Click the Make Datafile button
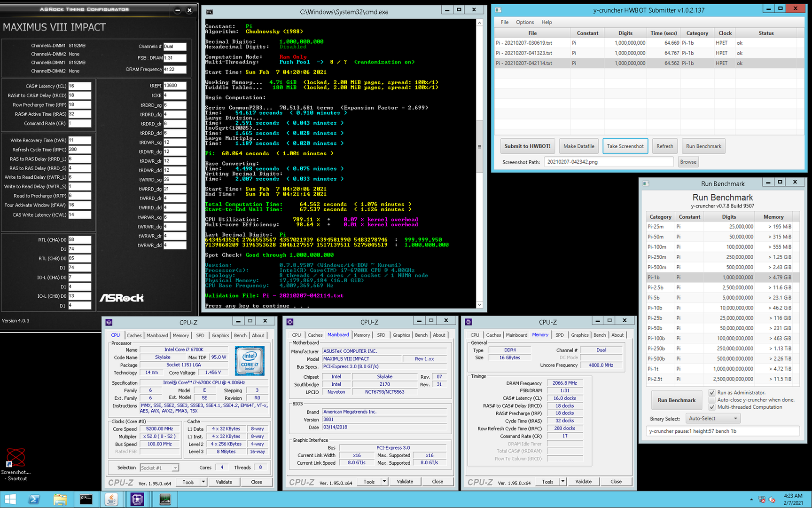 pos(579,146)
